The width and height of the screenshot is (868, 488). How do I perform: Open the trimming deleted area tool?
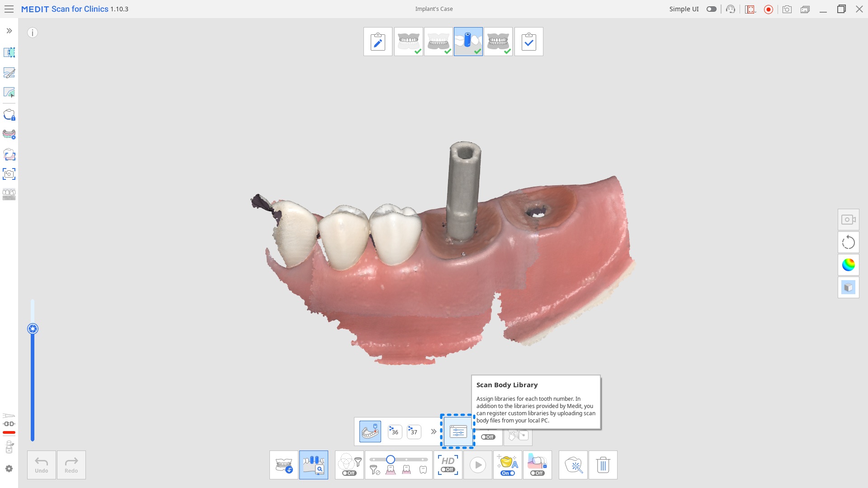point(9,134)
